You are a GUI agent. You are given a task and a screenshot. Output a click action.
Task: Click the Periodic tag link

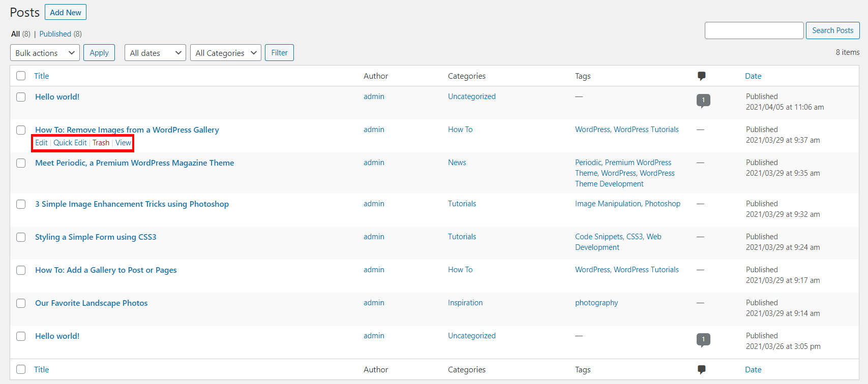click(588, 163)
